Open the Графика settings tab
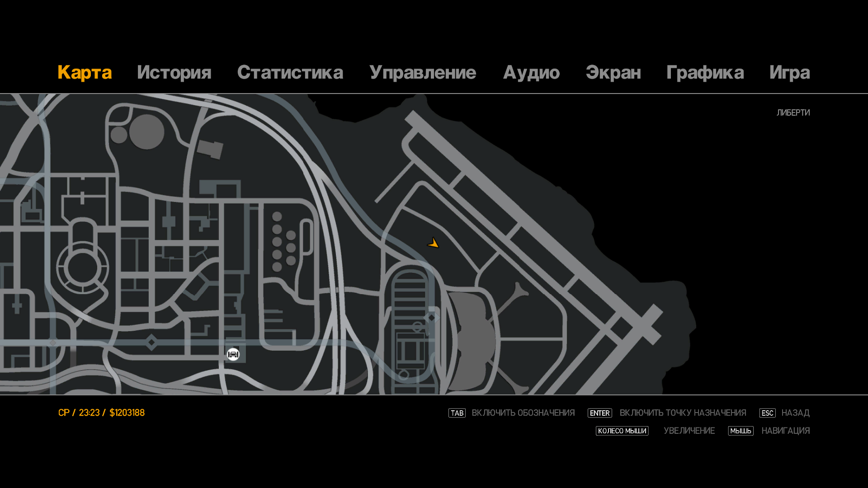Viewport: 868px width, 488px height. pos(705,73)
